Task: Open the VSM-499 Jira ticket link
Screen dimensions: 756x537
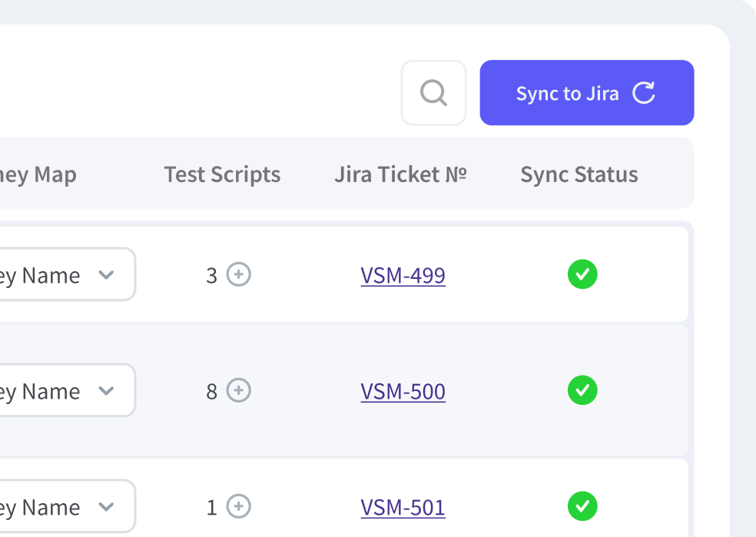Action: [403, 276]
